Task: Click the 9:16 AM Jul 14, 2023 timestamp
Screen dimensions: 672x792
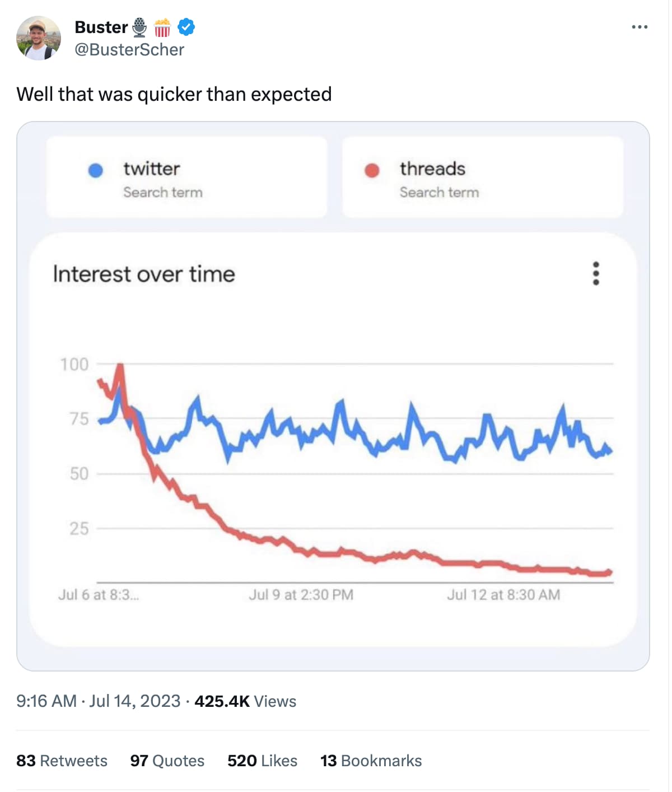Action: [98, 701]
